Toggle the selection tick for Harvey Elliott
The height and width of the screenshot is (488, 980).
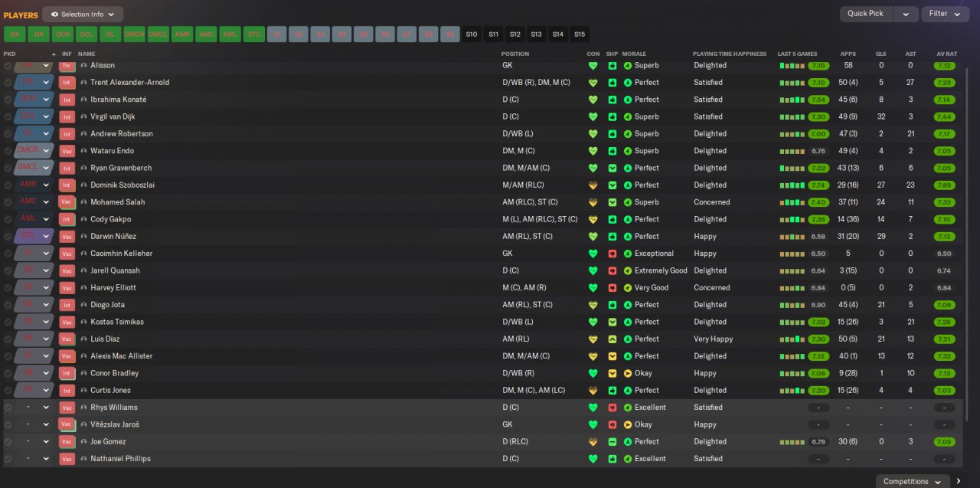8,288
